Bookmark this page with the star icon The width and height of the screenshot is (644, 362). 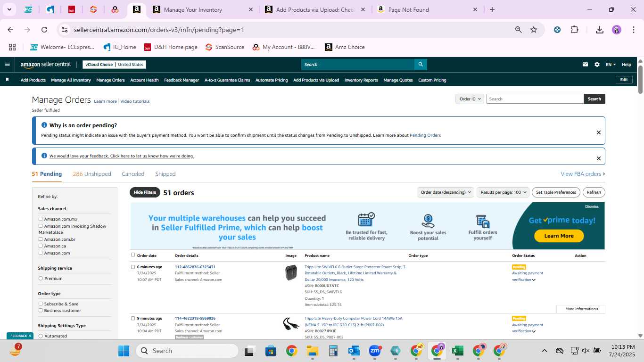(534, 30)
